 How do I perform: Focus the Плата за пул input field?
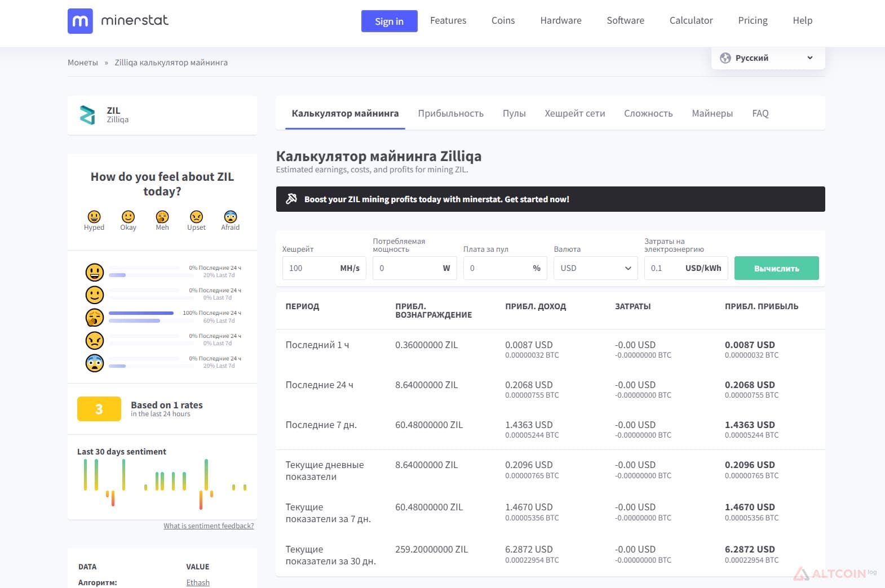[505, 268]
